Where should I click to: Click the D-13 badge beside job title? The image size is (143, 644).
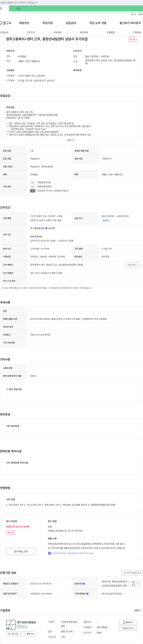132,39
